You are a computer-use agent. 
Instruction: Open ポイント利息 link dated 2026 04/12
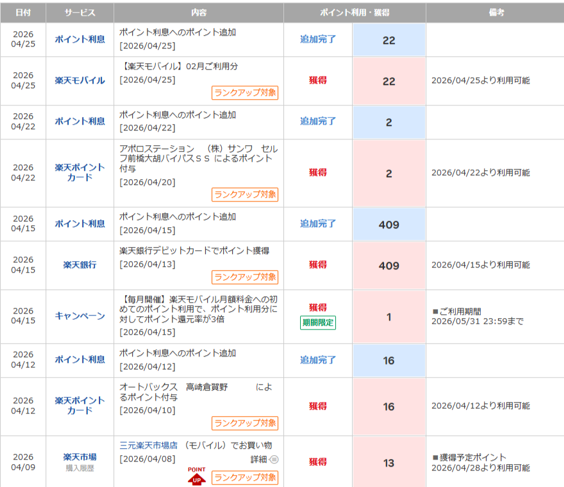80,359
